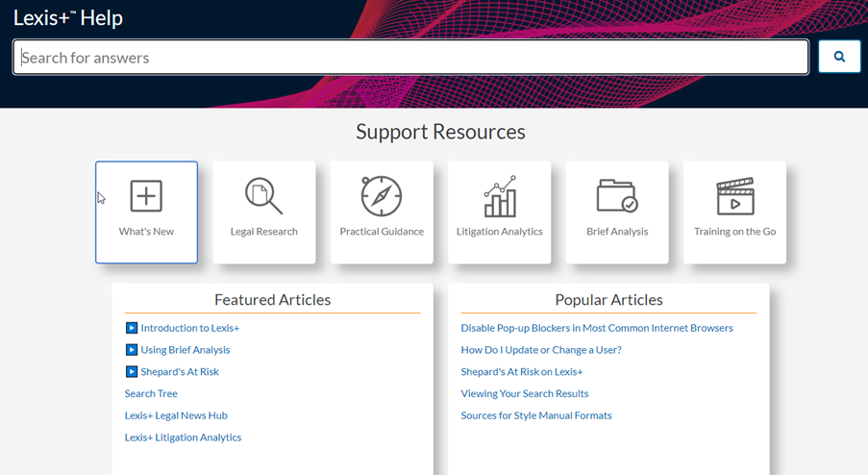Open the Legal Research magnifier icon
The height and width of the screenshot is (475, 868).
pos(263,195)
